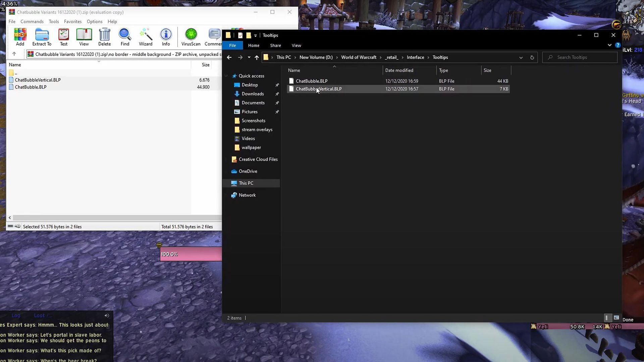
Task: Expand the Explorer ribbon chevron
Action: pyautogui.click(x=609, y=45)
